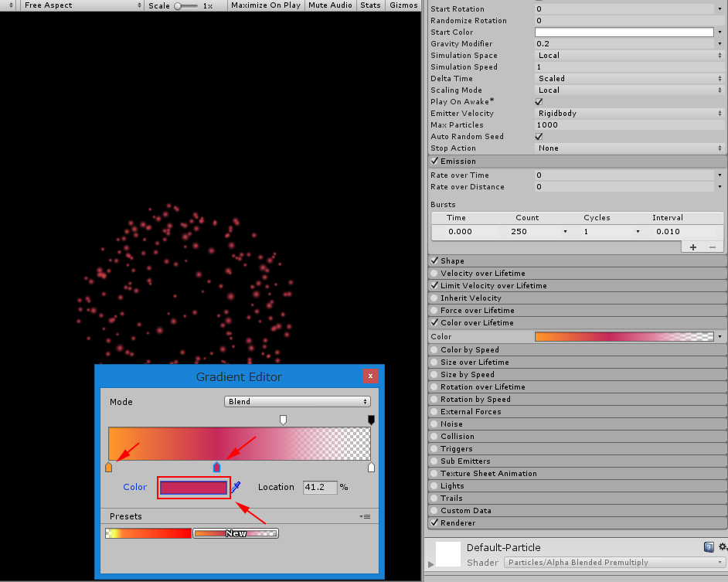The width and height of the screenshot is (728, 582).
Task: Open Gravity Modifier mode arrow
Action: coord(720,43)
